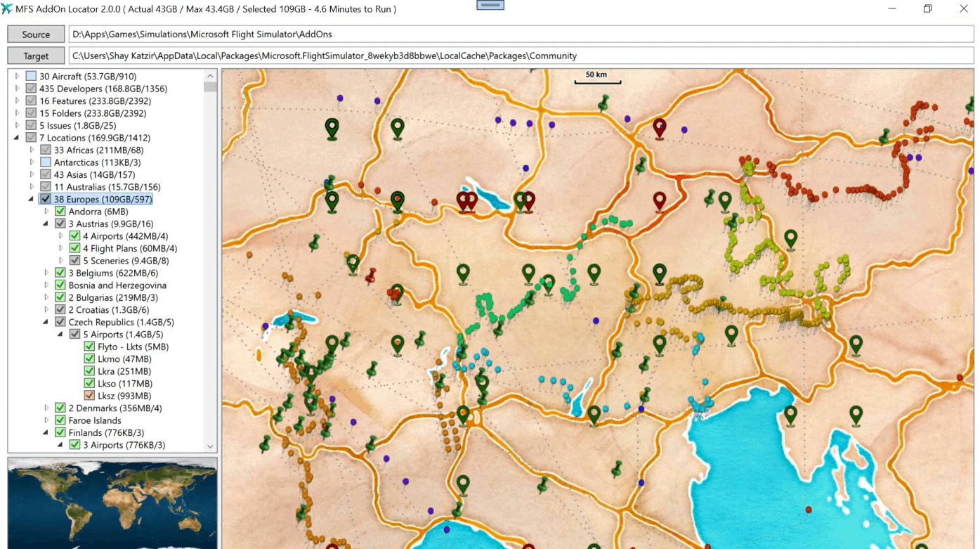Click the airplane app icon in title bar
The image size is (980, 549).
[8, 9]
